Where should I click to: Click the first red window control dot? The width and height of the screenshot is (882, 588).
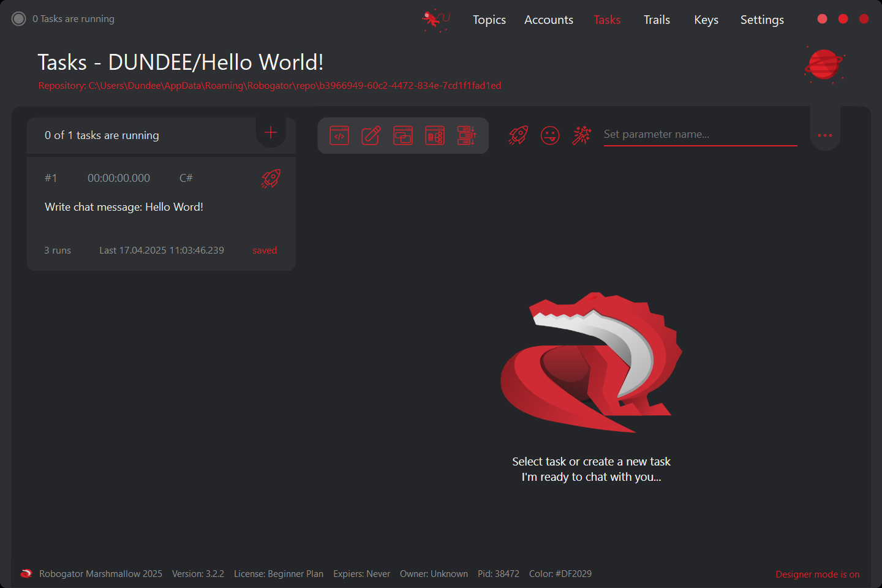[823, 19]
